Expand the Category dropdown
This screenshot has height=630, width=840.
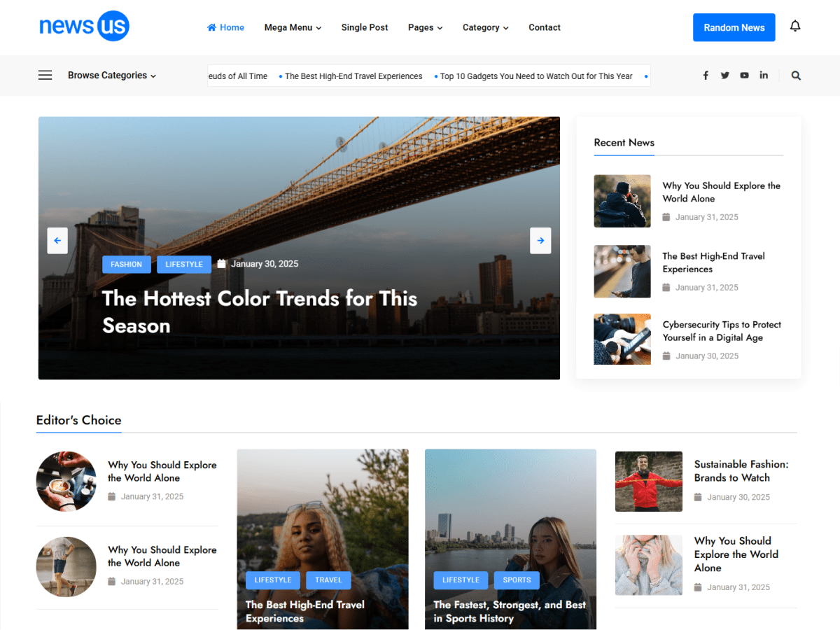click(x=485, y=27)
